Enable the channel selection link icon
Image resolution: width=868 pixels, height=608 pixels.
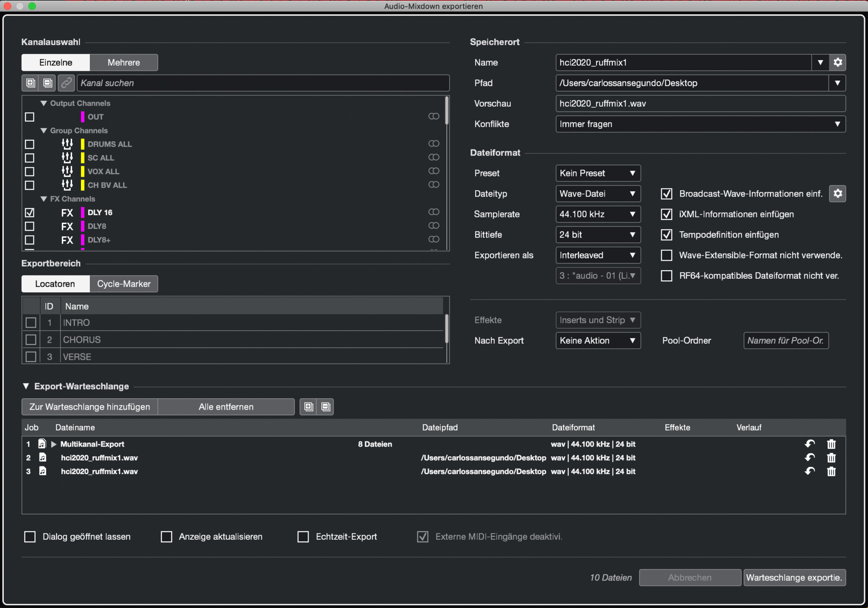66,83
